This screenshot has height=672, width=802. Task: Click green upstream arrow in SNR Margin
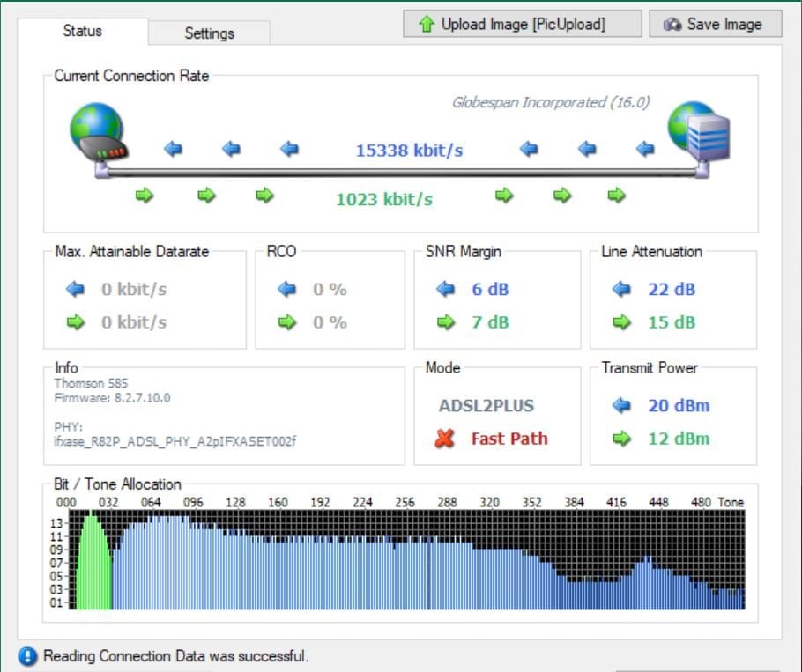click(446, 322)
